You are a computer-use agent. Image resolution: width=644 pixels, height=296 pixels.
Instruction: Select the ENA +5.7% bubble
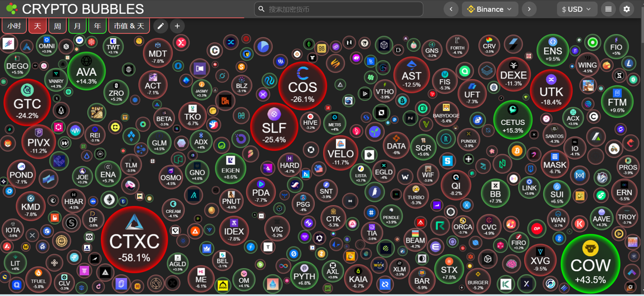point(108,173)
